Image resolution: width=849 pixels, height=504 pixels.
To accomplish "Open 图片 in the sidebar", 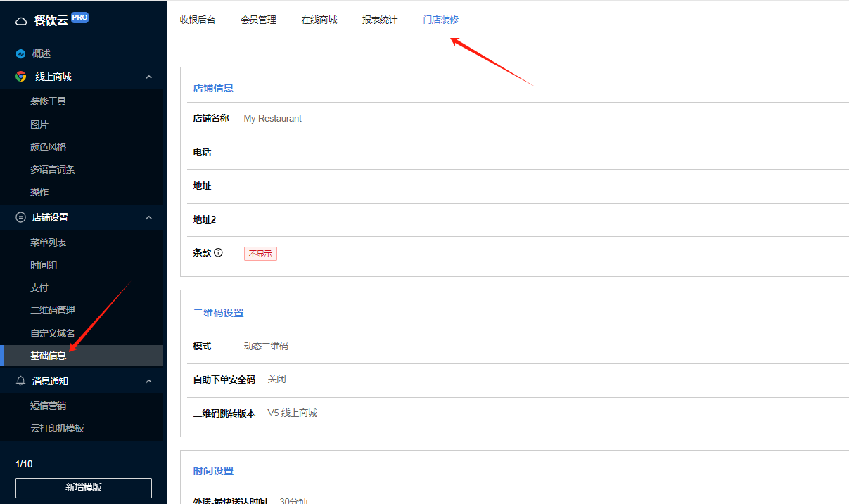I will coord(39,124).
